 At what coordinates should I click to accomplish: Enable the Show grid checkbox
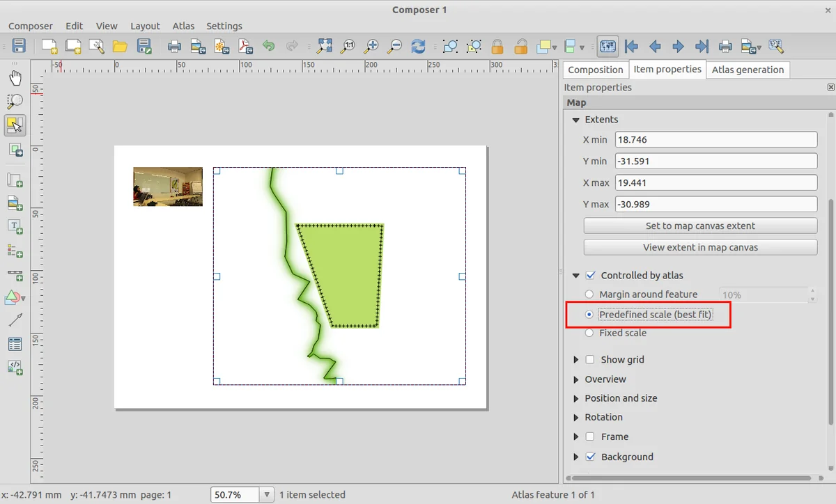590,360
